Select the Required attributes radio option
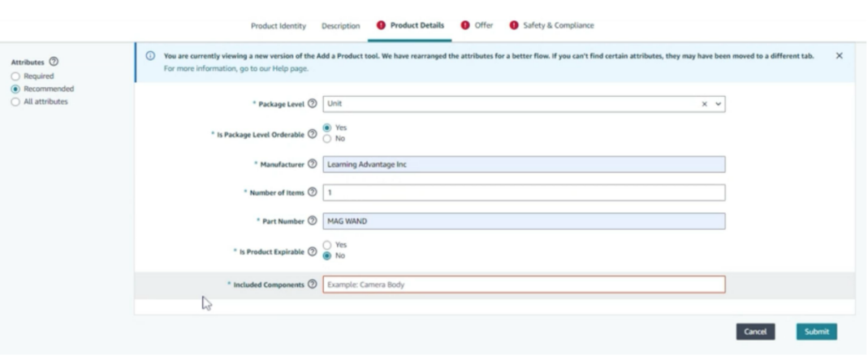The height and width of the screenshot is (356, 868). (x=15, y=76)
